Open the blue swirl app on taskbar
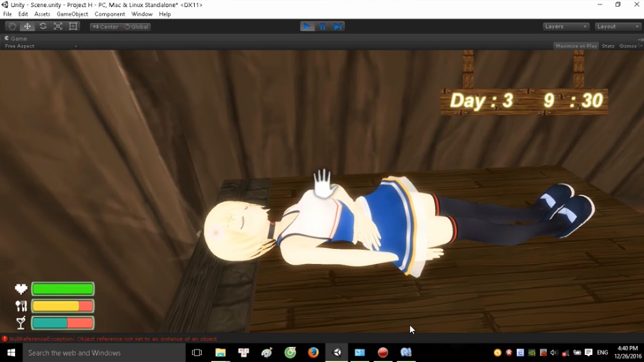This screenshot has height=362, width=644. click(x=406, y=353)
